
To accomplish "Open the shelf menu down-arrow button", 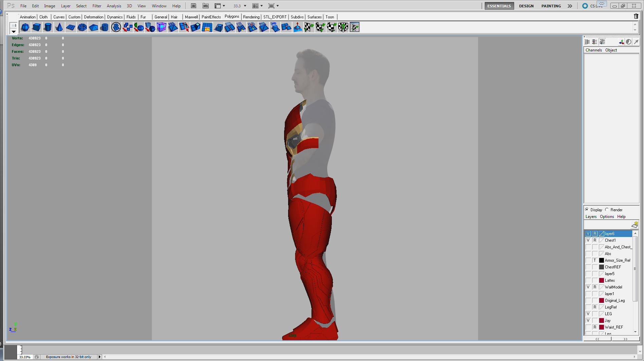I will (x=14, y=31).
